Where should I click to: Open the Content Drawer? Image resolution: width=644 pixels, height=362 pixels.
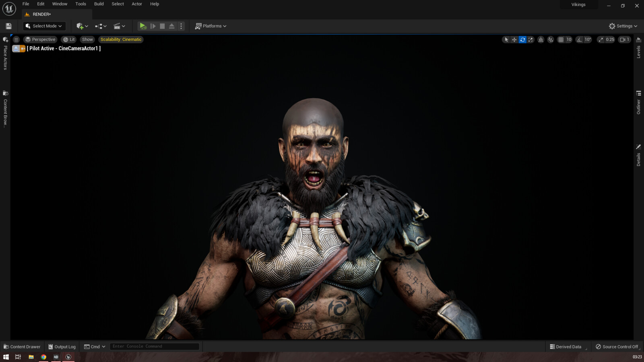click(x=22, y=347)
